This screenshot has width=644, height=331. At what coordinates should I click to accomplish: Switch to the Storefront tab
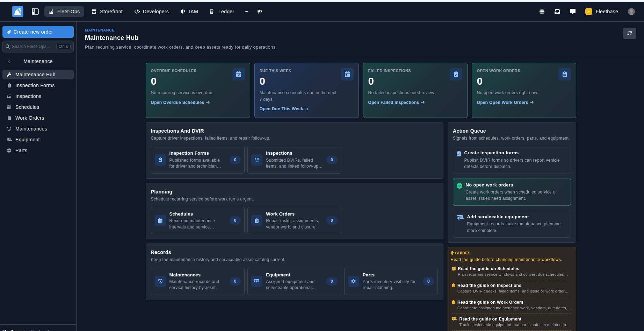(x=107, y=12)
